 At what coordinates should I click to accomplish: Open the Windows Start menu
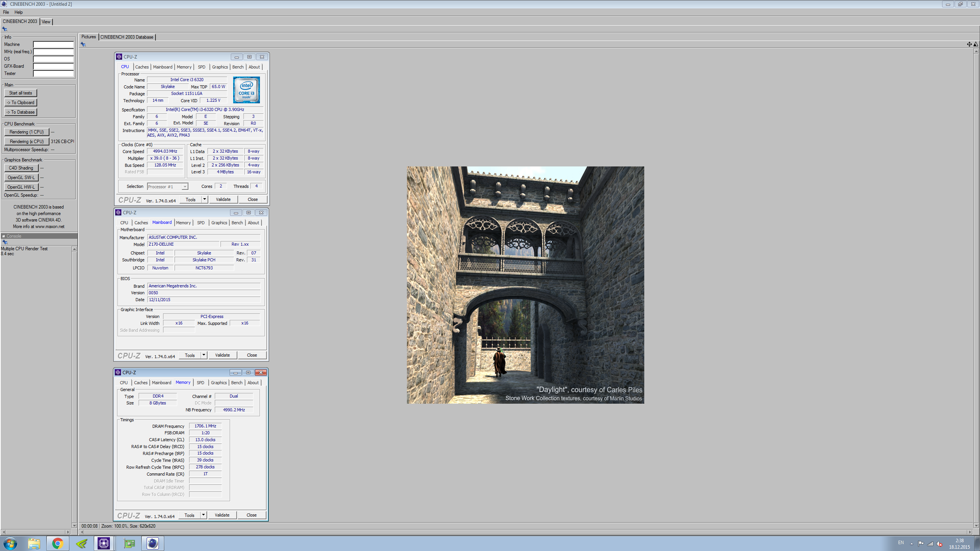click(x=10, y=543)
